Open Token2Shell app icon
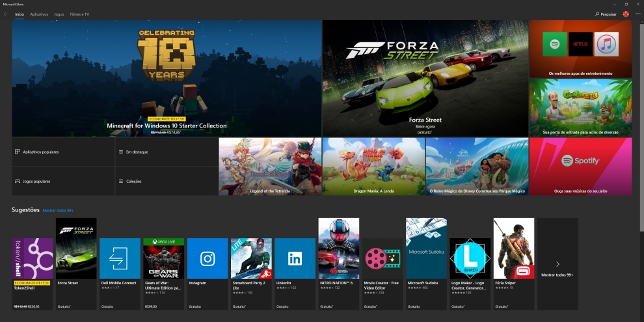The image size is (644, 322). pos(33,259)
